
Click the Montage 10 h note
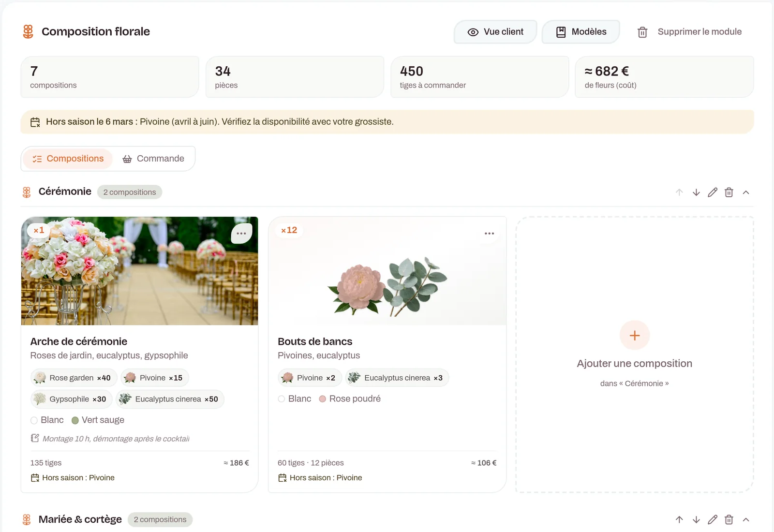coord(110,439)
